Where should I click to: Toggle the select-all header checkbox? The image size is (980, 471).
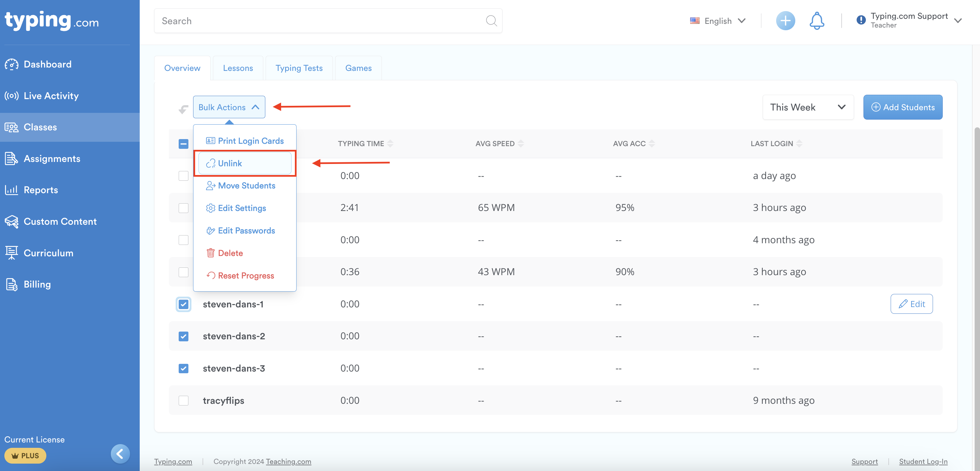(183, 144)
